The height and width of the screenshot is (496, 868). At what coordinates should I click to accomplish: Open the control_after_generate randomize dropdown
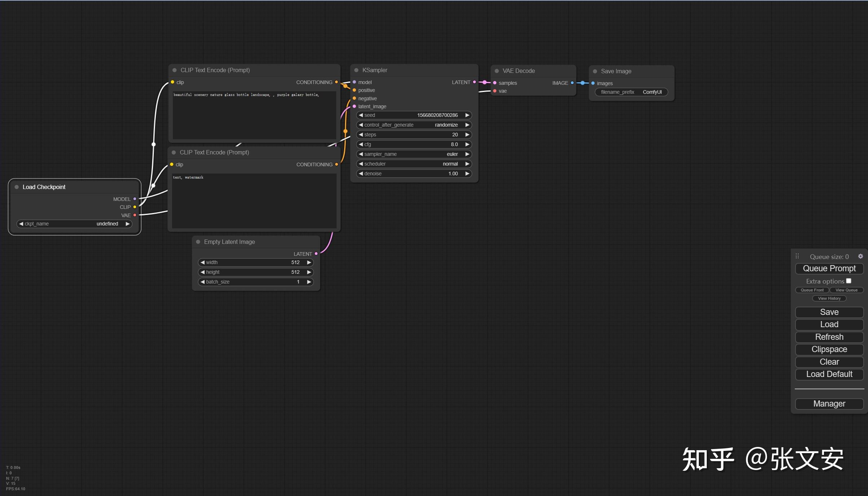pyautogui.click(x=414, y=125)
